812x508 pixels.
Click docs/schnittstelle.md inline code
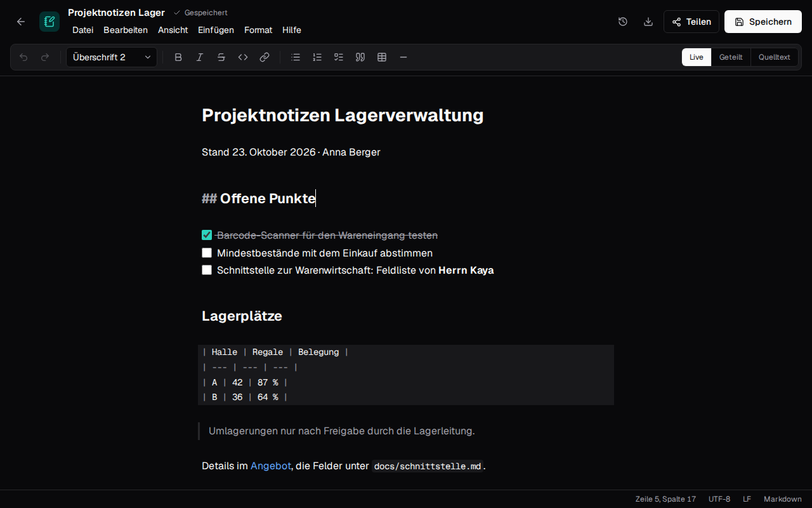[x=428, y=466]
